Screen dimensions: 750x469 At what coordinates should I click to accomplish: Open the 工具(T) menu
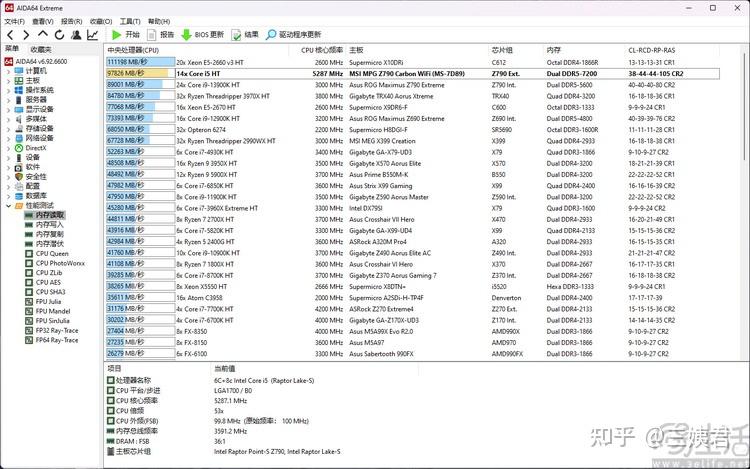130,22
